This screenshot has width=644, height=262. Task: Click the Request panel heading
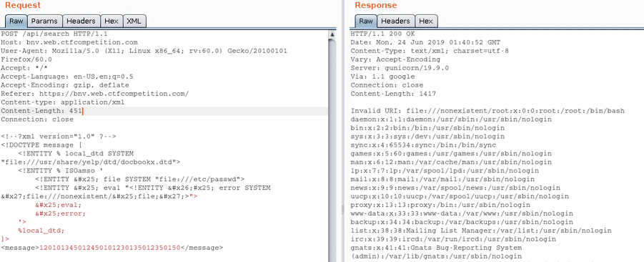point(23,5)
